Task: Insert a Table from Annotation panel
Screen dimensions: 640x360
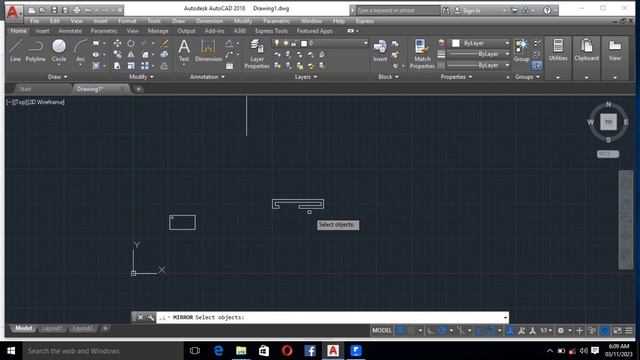Action: pos(229,66)
